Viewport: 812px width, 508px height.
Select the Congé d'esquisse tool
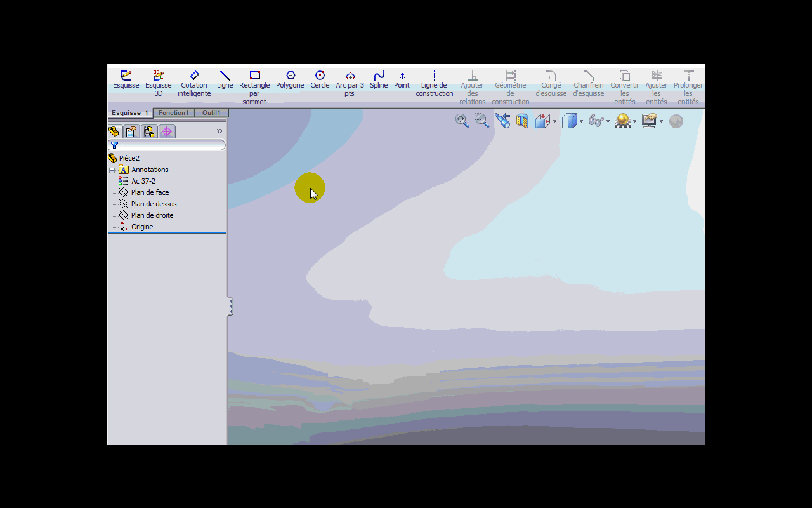coord(551,84)
